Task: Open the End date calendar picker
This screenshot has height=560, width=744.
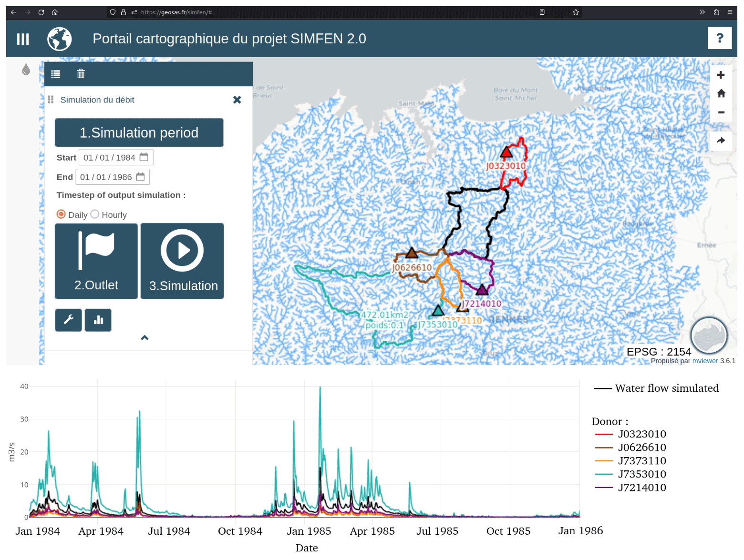Action: point(141,177)
